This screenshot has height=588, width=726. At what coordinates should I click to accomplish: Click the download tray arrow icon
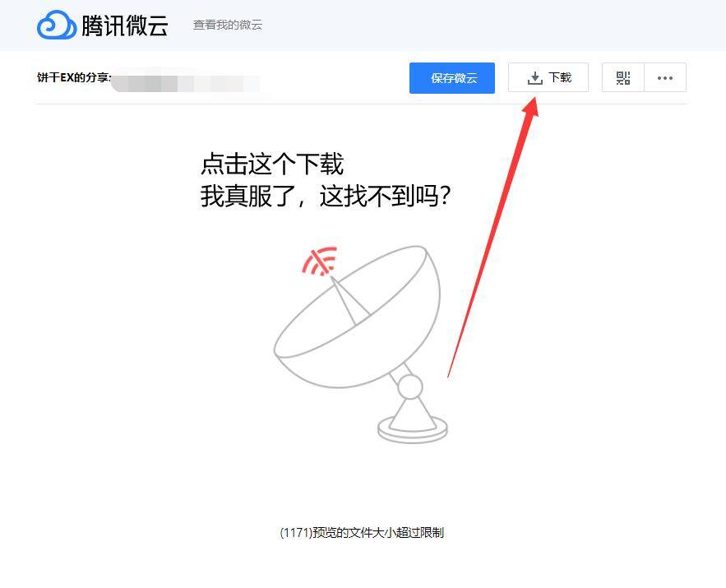pos(534,78)
